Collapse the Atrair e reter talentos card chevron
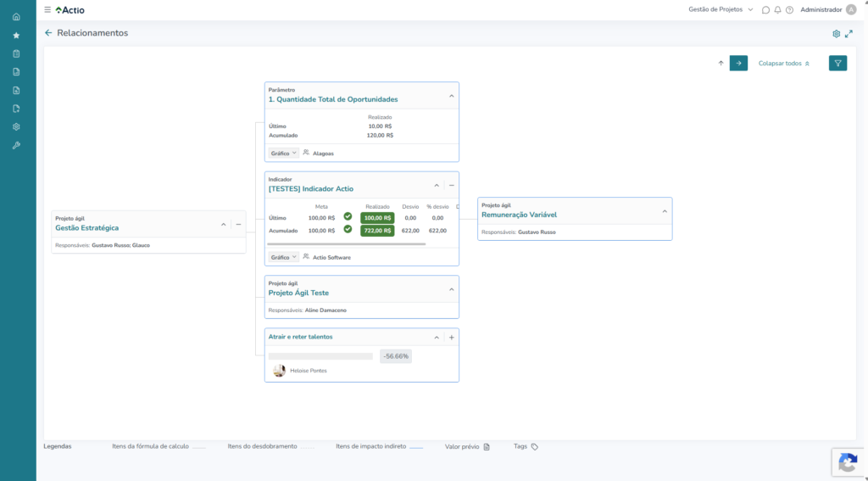Image resolution: width=868 pixels, height=481 pixels. (x=437, y=338)
